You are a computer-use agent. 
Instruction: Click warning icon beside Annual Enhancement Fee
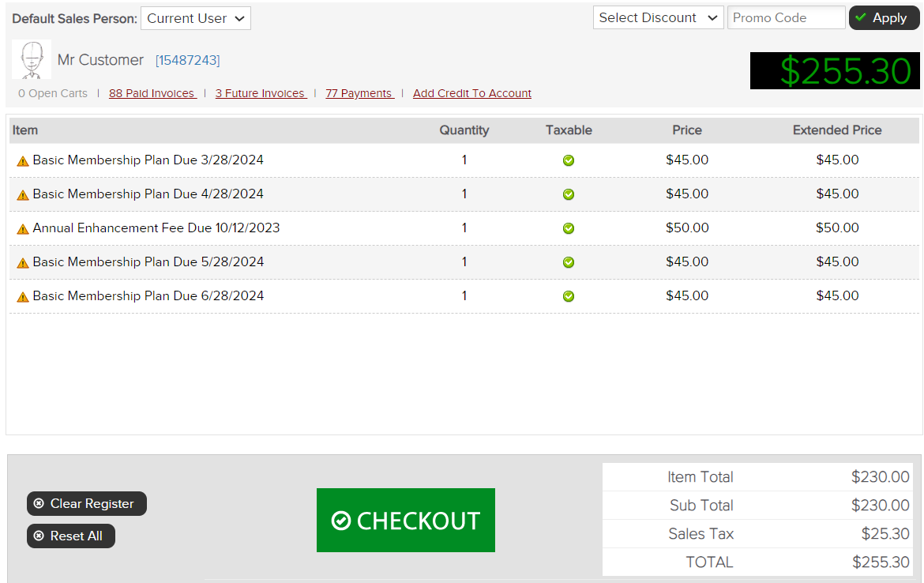click(x=23, y=229)
